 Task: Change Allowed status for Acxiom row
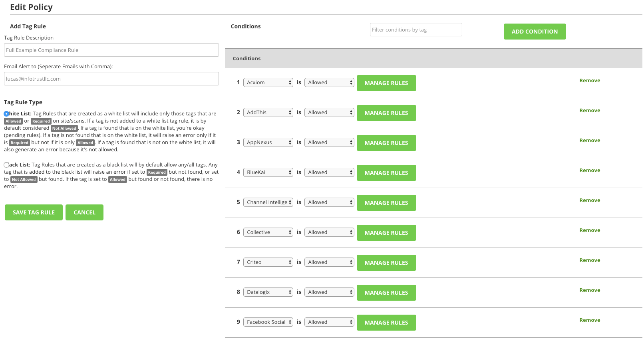329,83
